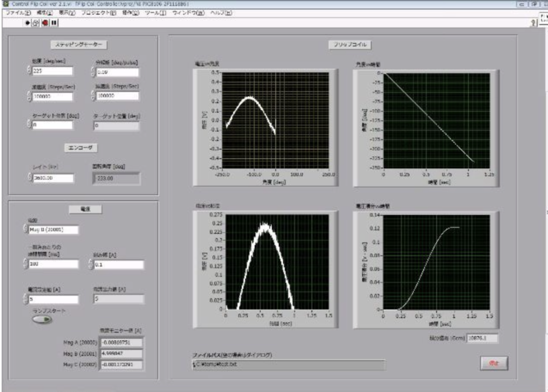Click the red 停止 stop button
Screen dimensions: 548x392
point(494,363)
